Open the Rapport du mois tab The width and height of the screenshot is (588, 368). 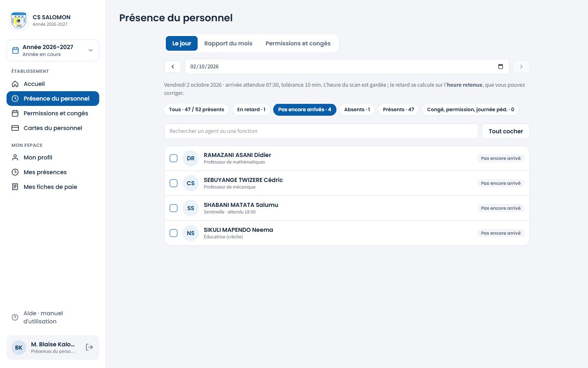(228, 43)
